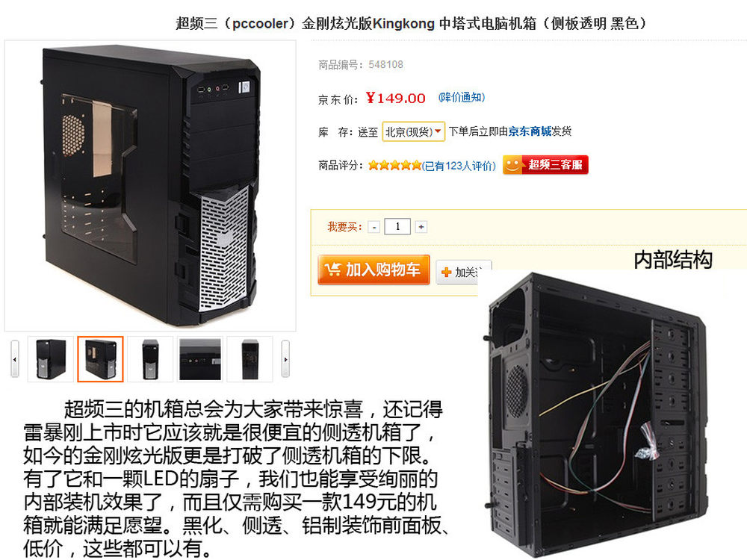This screenshot has width=747, height=560.
Task: Select the highlighted side-panel view thumbnail
Action: (x=101, y=359)
